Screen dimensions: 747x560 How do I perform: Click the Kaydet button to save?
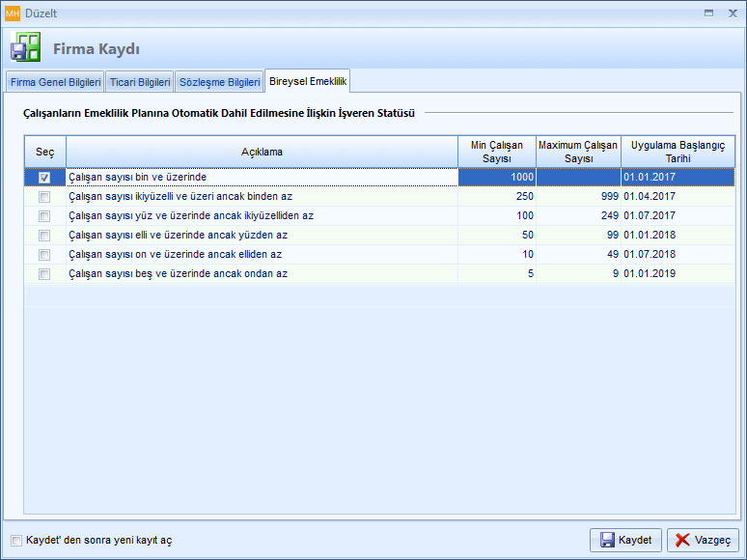click(x=625, y=540)
